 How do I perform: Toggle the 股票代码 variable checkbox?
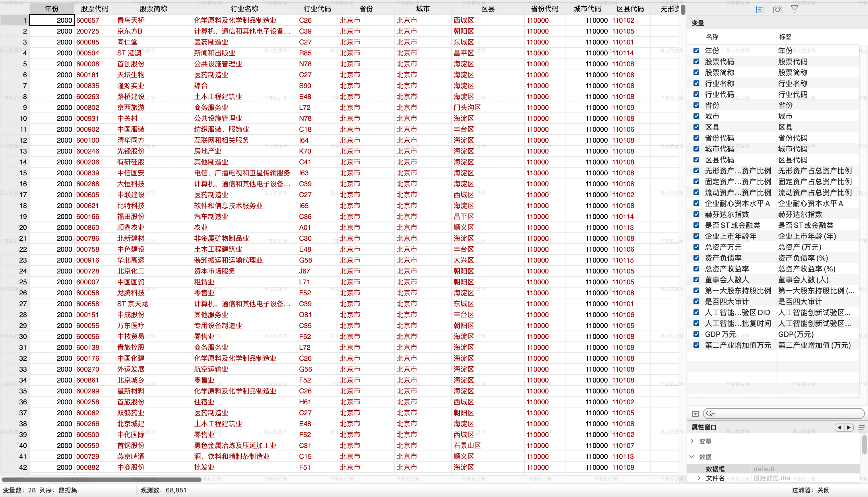(x=697, y=62)
